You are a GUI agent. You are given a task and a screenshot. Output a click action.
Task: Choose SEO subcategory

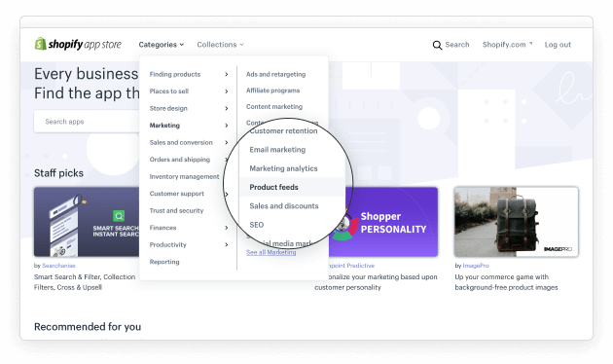point(257,225)
